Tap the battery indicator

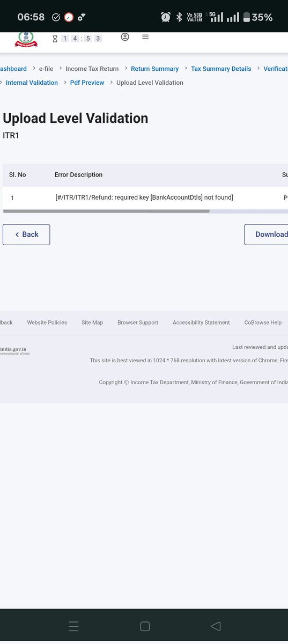tap(258, 17)
